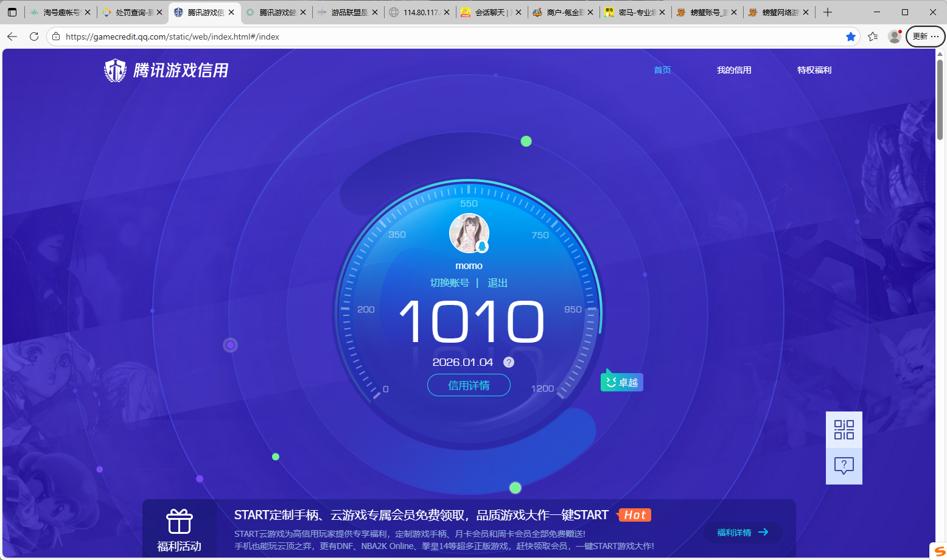Click the bookmark star in address bar
Viewport: 947px width, 560px height.
coord(851,37)
